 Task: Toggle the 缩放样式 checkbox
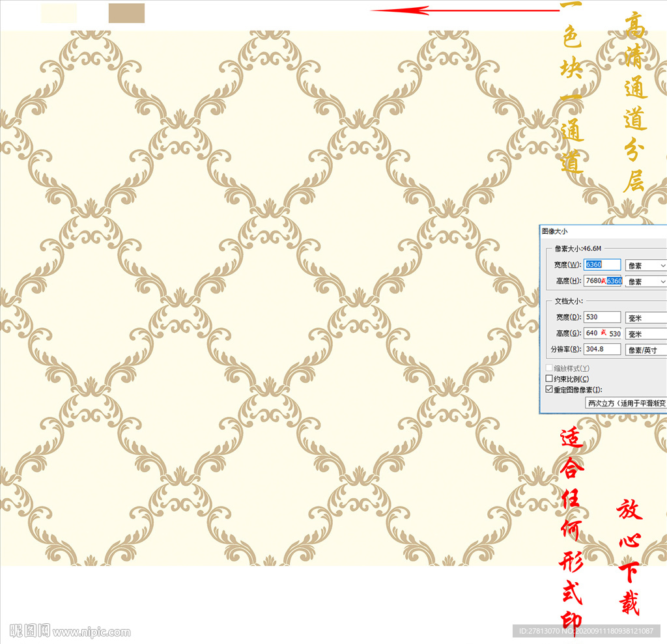coord(549,368)
